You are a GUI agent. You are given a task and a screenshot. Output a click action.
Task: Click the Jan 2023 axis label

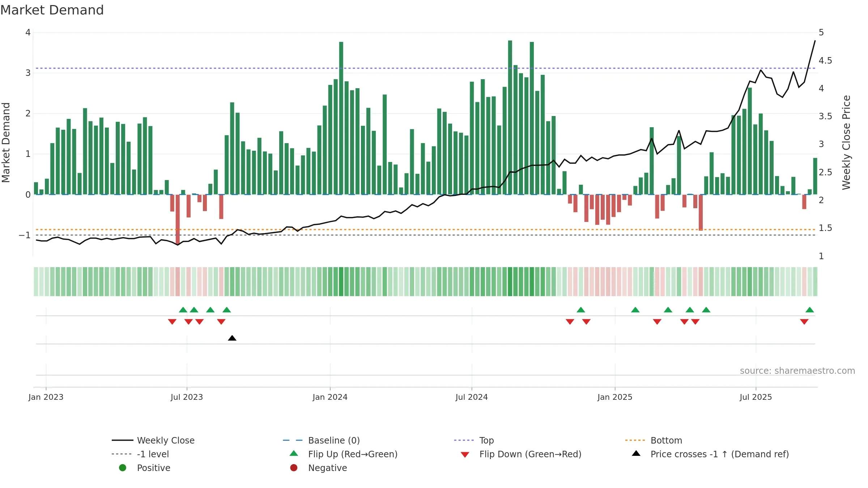point(46,397)
